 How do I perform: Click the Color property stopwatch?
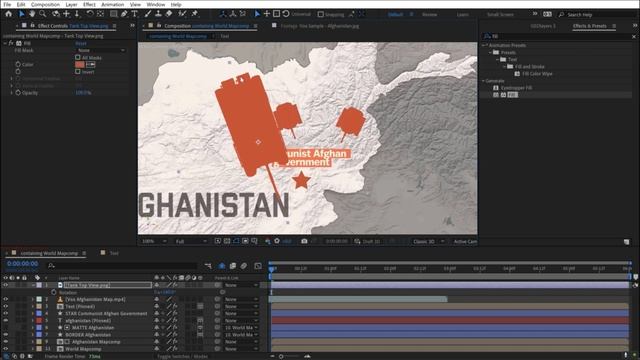(x=18, y=64)
